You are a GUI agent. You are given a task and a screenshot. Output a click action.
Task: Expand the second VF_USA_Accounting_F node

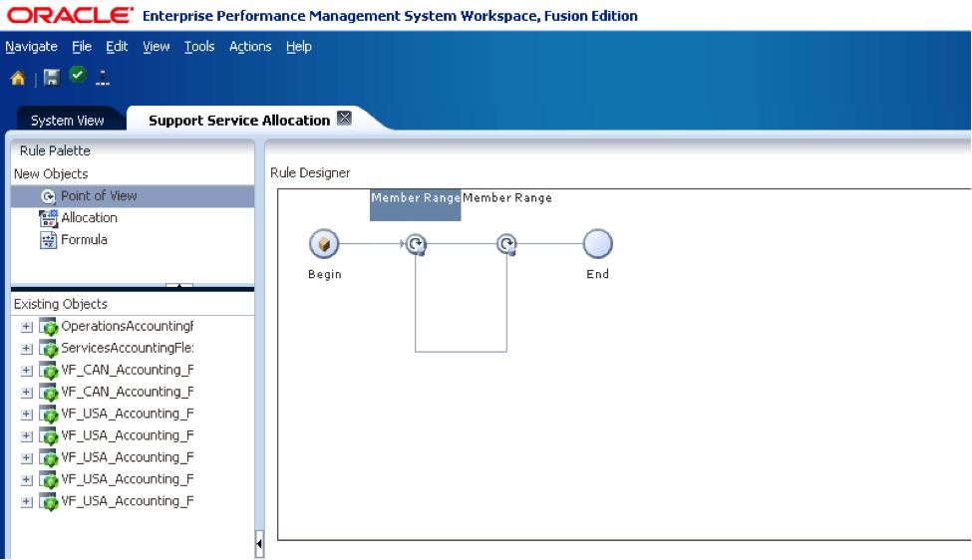[27, 436]
